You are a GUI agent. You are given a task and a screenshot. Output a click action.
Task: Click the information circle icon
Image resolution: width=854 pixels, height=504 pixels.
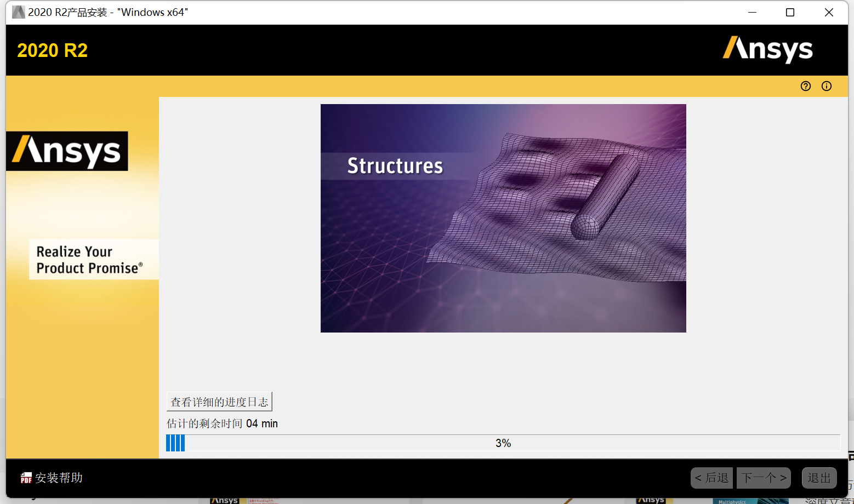826,85
